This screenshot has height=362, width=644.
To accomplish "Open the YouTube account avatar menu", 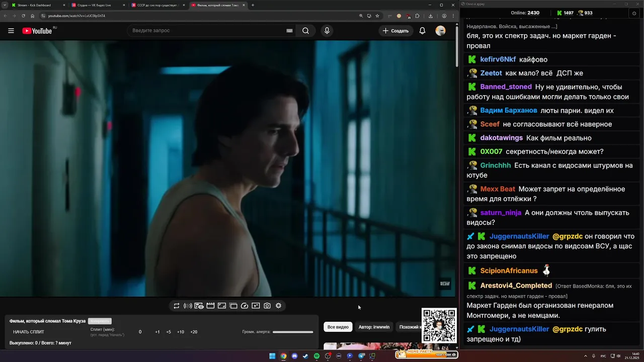I will tap(440, 31).
